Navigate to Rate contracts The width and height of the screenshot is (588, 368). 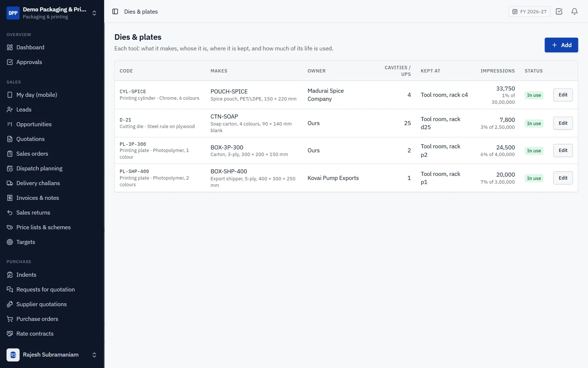click(35, 334)
